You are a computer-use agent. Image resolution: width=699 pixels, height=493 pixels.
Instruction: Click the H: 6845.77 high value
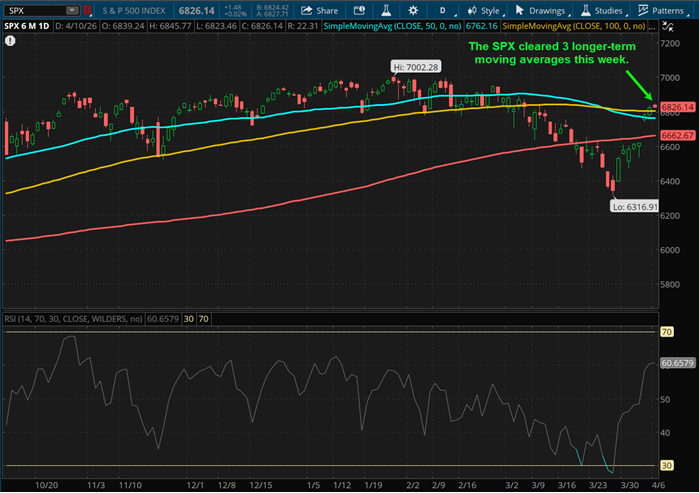pyautogui.click(x=171, y=26)
